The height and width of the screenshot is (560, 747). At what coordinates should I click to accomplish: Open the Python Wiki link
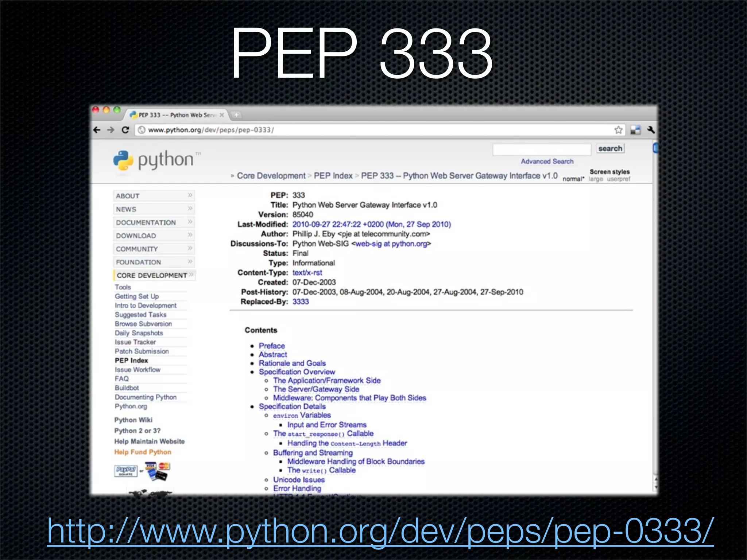(x=133, y=420)
